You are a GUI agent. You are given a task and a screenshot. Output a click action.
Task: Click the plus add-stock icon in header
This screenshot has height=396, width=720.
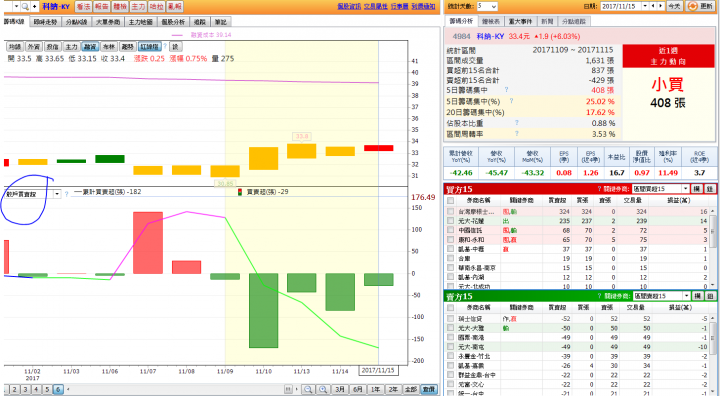pos(34,6)
